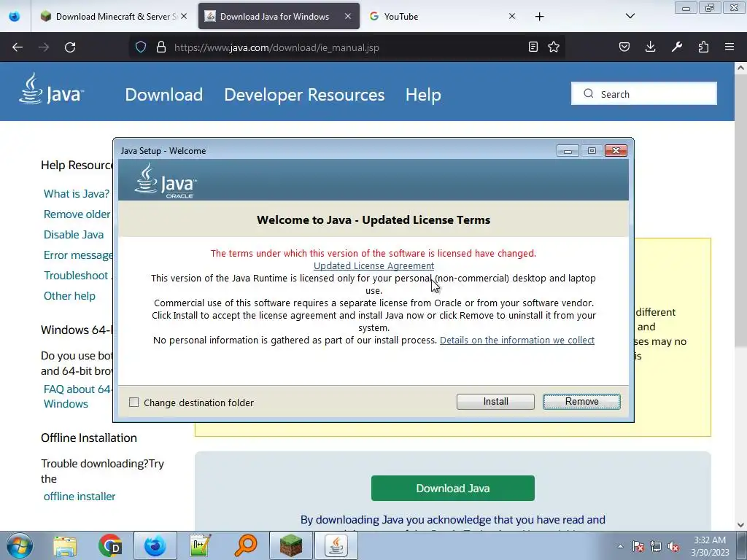Bookmark this page with the star
The height and width of the screenshot is (560, 747).
(x=554, y=47)
